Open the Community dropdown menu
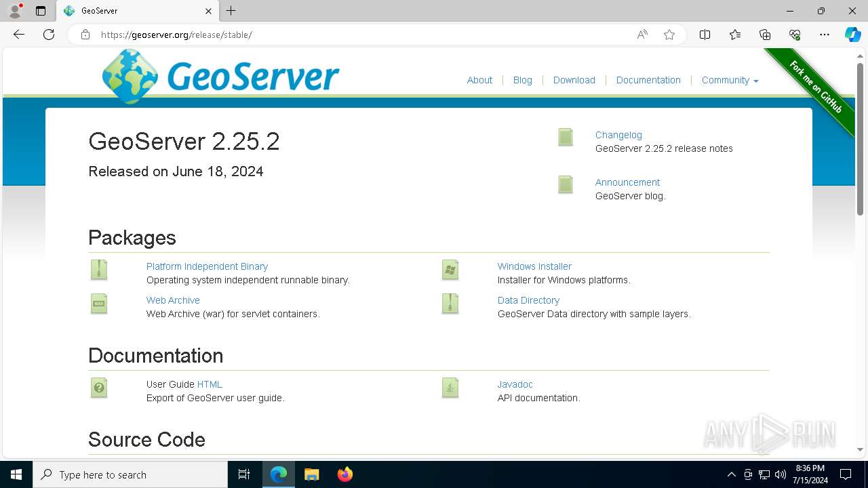 pyautogui.click(x=730, y=80)
